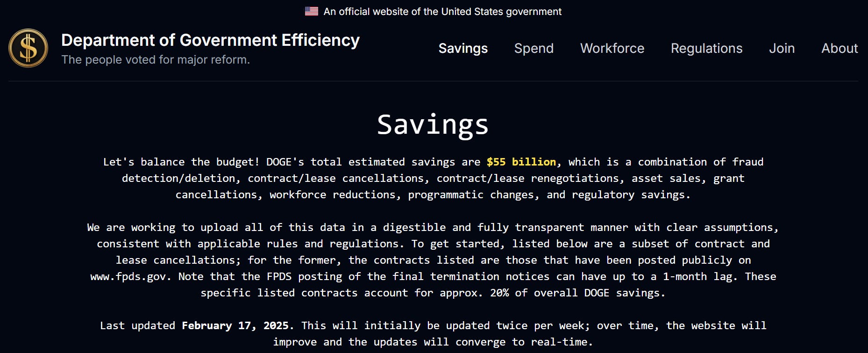Click the text 'Let's balance the budget!'
Image resolution: width=868 pixels, height=353 pixels.
[181, 162]
